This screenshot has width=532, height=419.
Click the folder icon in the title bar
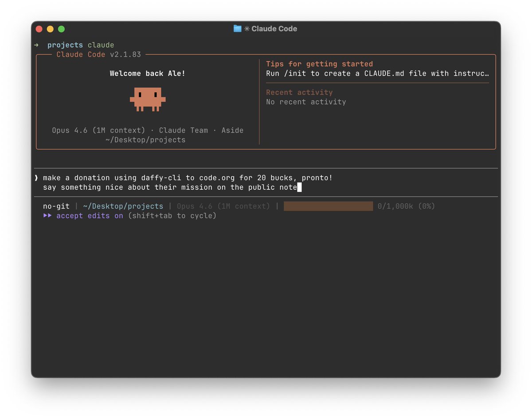(238, 29)
